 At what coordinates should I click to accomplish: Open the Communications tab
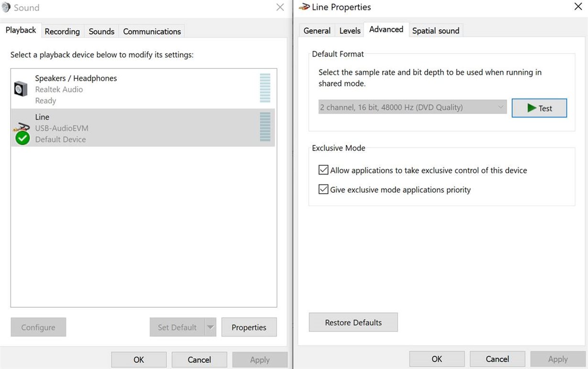pos(152,32)
